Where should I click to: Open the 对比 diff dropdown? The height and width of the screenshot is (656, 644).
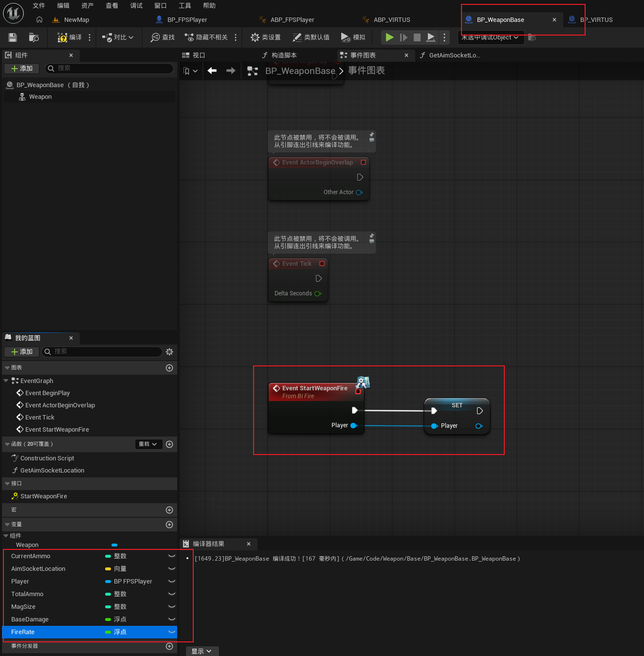(118, 37)
